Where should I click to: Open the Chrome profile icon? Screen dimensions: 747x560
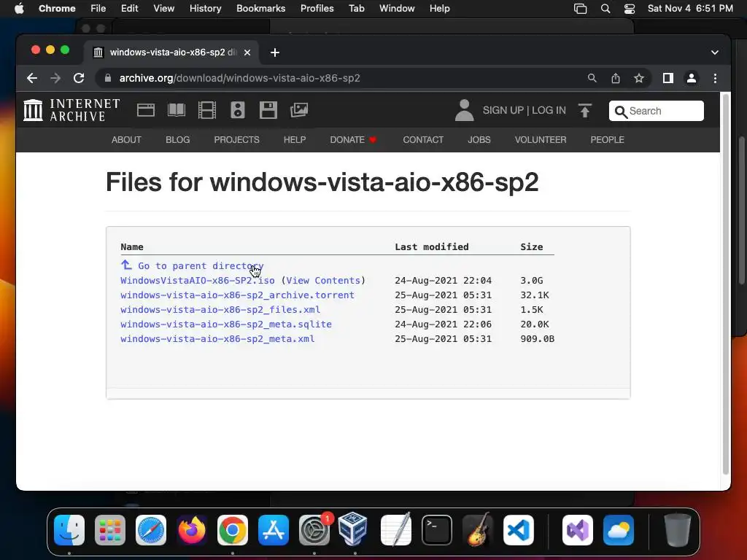[692, 78]
